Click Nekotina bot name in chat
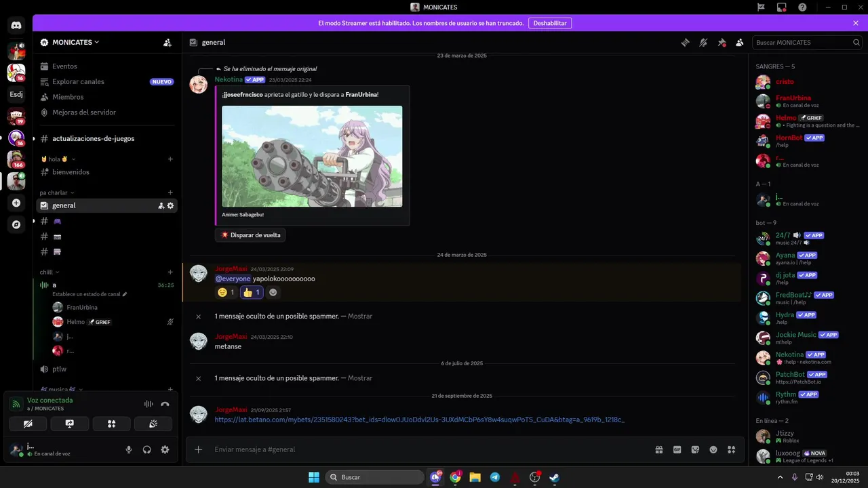The height and width of the screenshot is (488, 868). click(229, 79)
